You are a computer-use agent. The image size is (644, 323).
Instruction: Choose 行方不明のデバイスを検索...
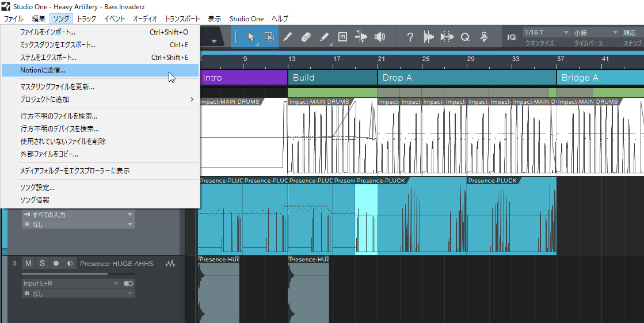click(100, 128)
